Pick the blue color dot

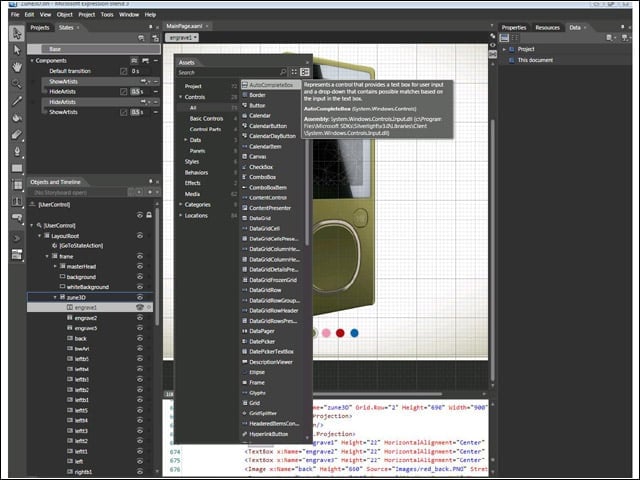tap(354, 333)
